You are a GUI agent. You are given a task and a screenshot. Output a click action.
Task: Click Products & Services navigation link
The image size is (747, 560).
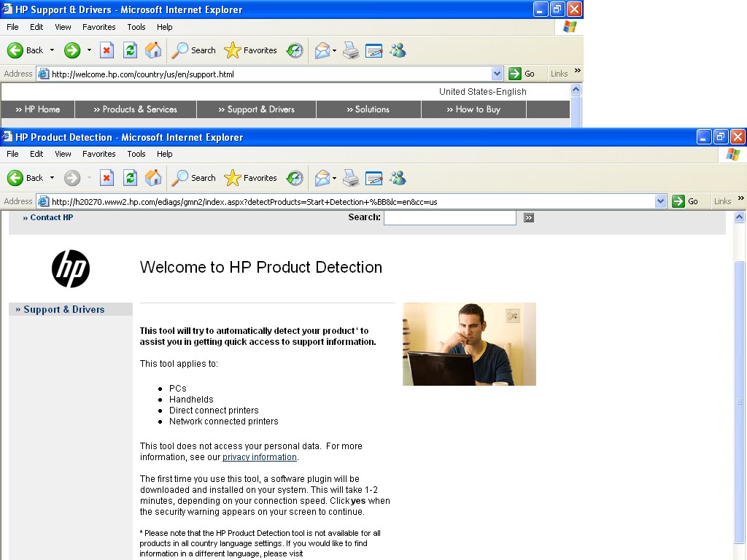135,109
